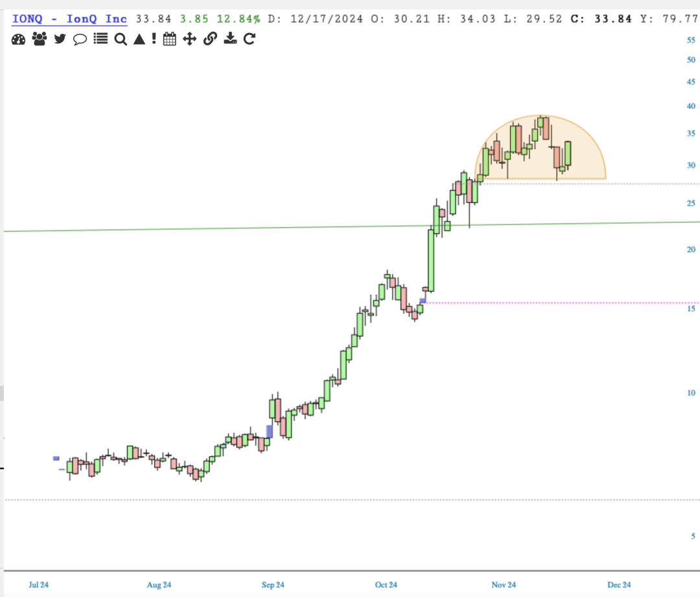Click the closing price value 33.84
The height and width of the screenshot is (597, 700).
tap(613, 19)
